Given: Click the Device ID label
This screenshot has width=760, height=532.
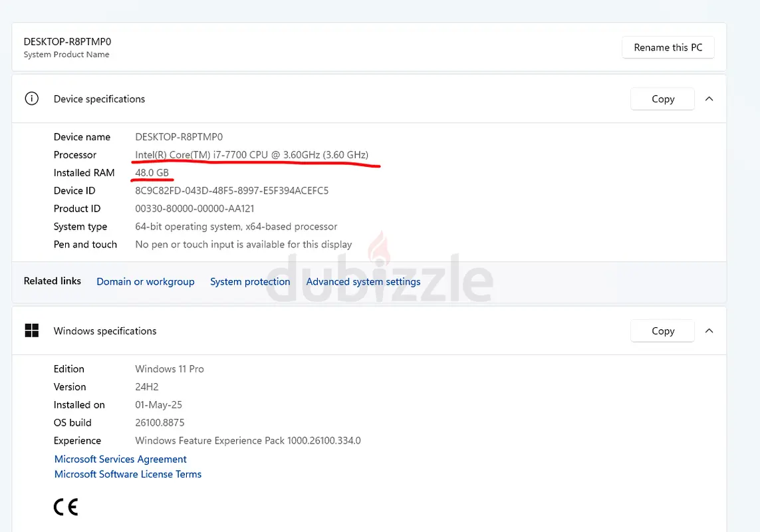Looking at the screenshot, I should [74, 191].
